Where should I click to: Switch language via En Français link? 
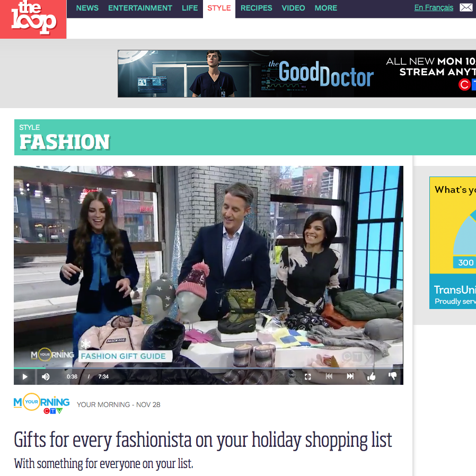click(434, 7)
